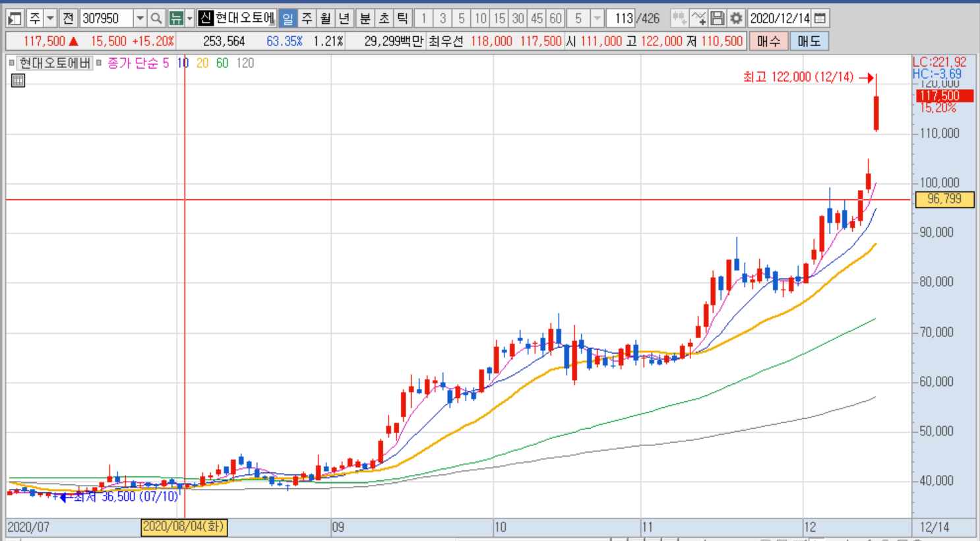Click the green 60 moving average label
Screen dimensions: 980x541
(222, 63)
